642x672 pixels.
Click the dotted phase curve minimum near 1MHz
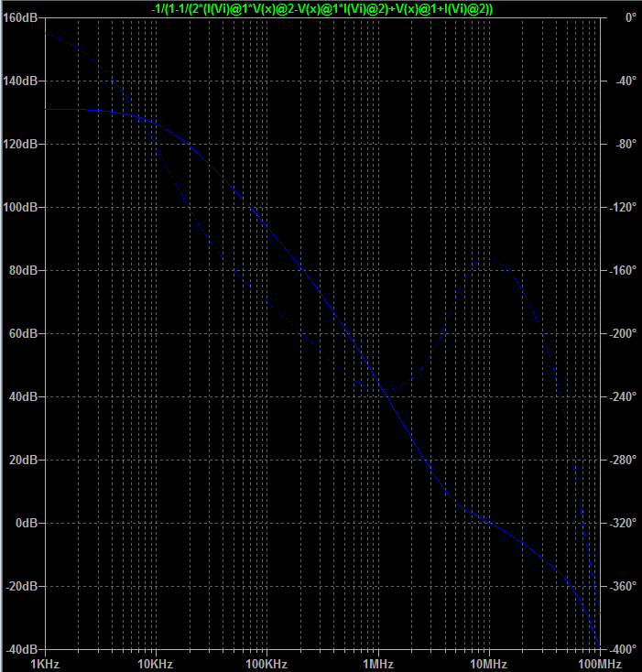click(384, 389)
